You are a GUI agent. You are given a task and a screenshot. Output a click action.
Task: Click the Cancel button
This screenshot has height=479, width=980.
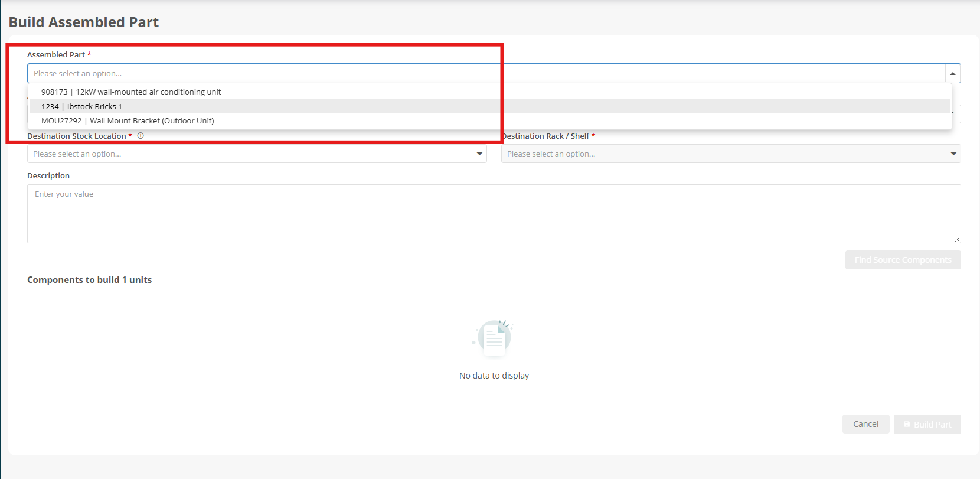pyautogui.click(x=865, y=424)
